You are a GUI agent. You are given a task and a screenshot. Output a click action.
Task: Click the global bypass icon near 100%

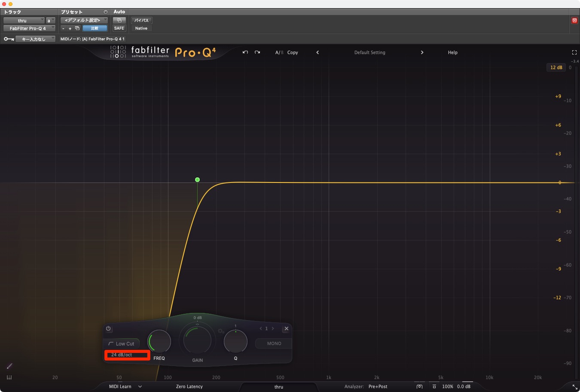[x=434, y=386]
